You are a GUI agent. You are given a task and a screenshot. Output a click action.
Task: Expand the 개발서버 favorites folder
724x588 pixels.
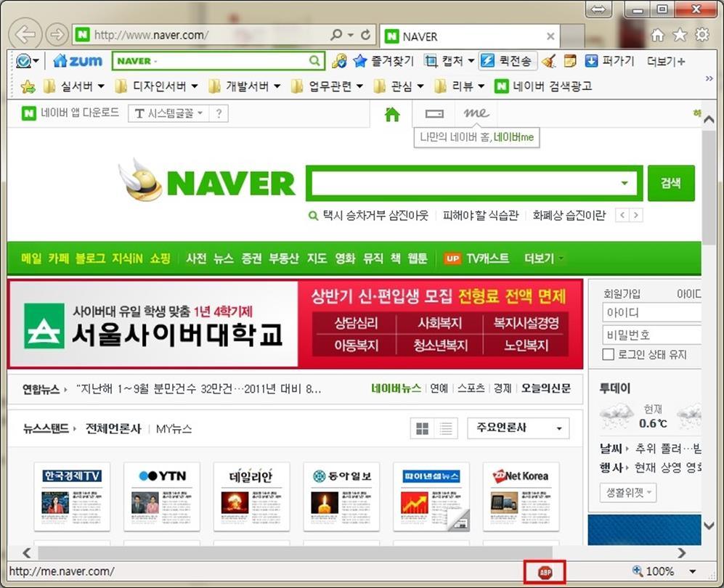244,86
